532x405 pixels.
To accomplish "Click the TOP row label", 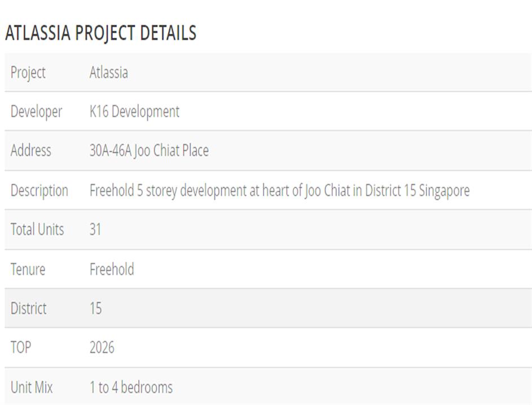I will (x=21, y=347).
